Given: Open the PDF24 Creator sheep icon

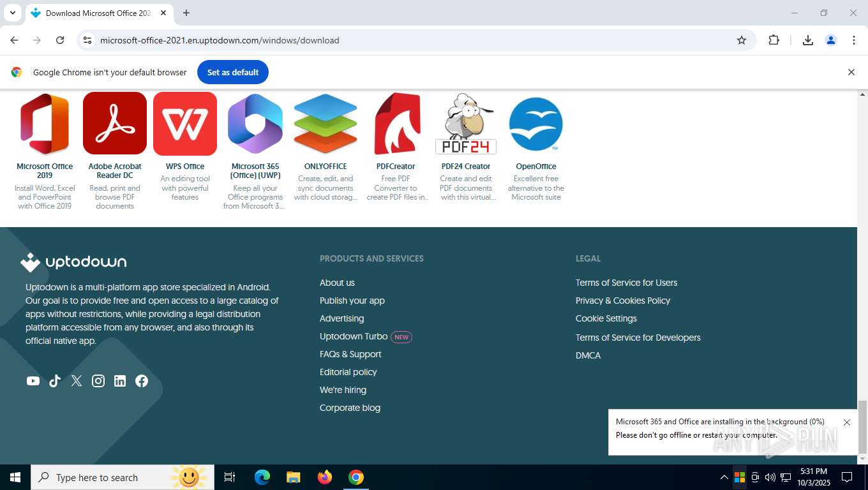Looking at the screenshot, I should point(466,124).
